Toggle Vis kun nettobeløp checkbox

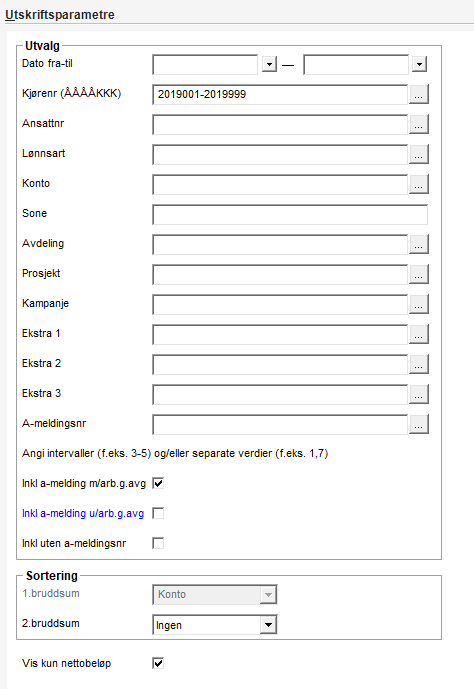(158, 663)
